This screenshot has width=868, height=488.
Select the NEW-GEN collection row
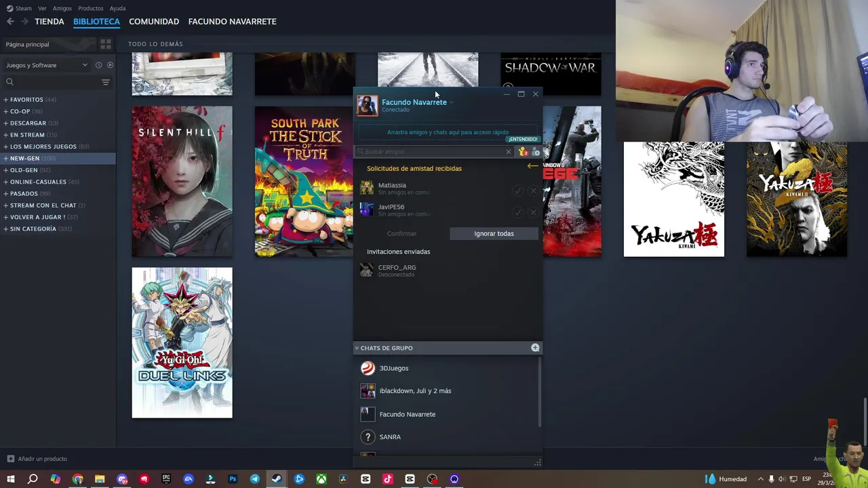[x=58, y=158]
